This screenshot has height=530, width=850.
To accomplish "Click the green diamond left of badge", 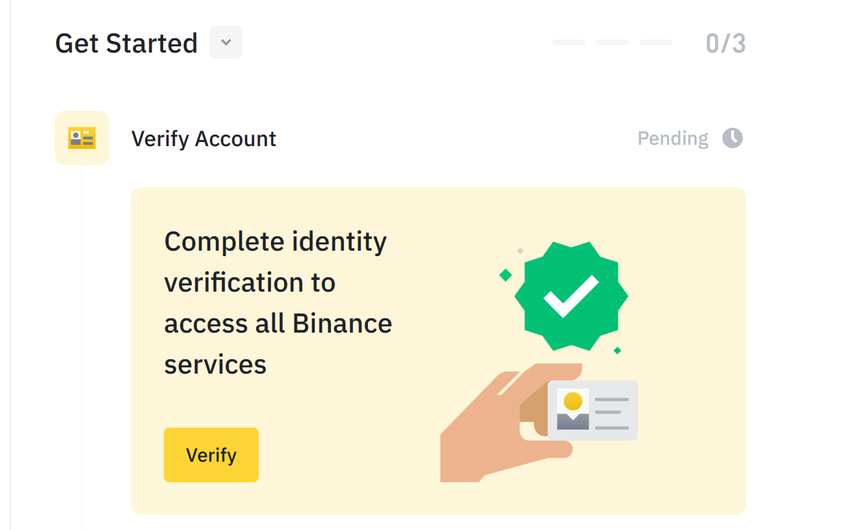I will click(506, 274).
